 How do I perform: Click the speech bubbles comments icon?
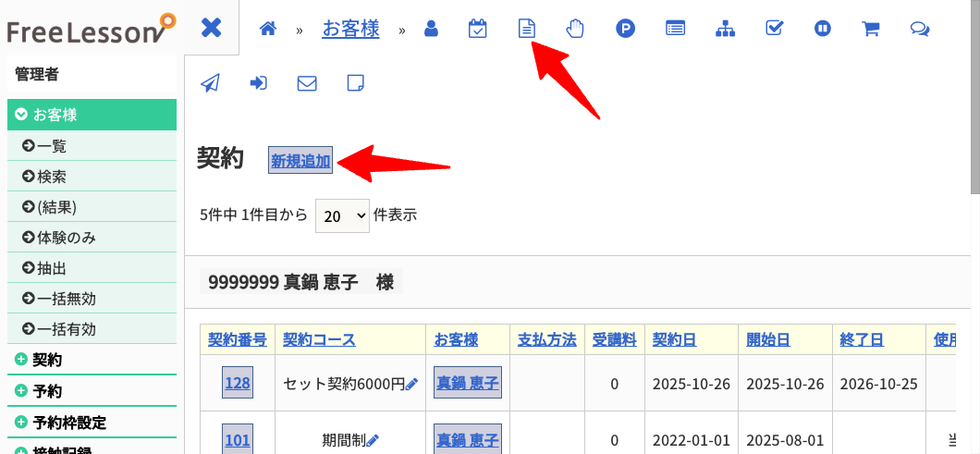point(919,29)
